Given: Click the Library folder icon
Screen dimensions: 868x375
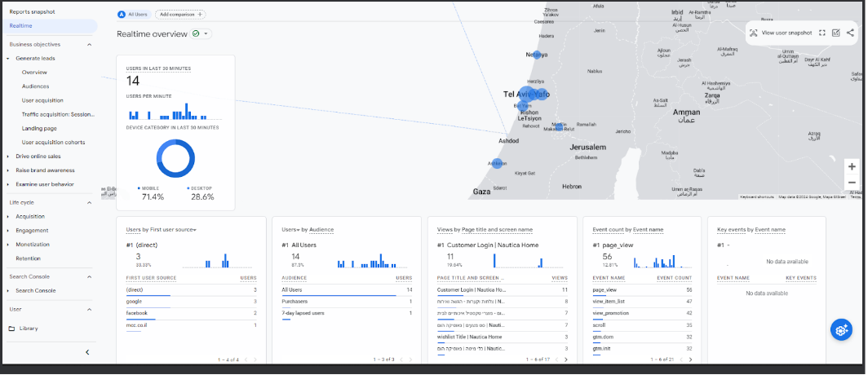Looking at the screenshot, I should (x=12, y=329).
